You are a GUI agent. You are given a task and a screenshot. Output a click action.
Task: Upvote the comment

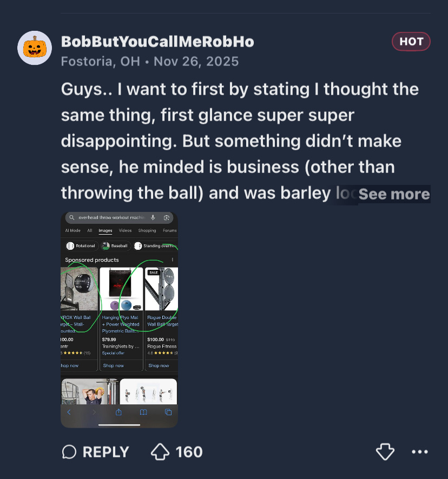point(161,452)
